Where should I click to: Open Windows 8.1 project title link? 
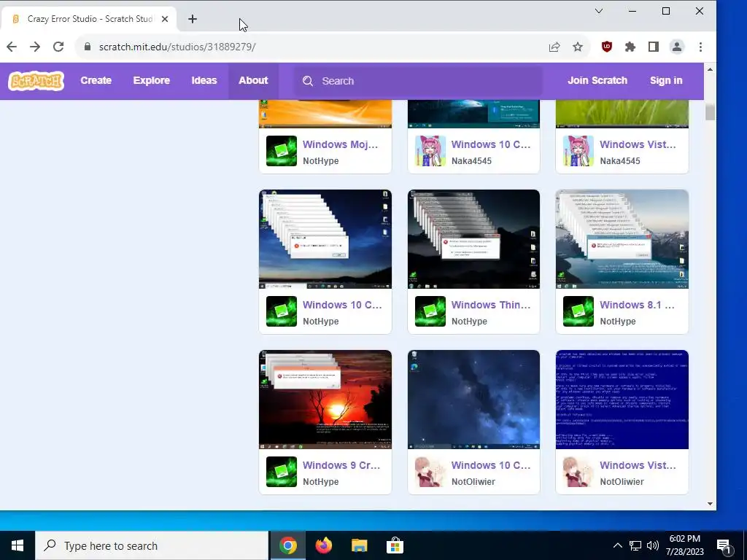[x=637, y=305]
